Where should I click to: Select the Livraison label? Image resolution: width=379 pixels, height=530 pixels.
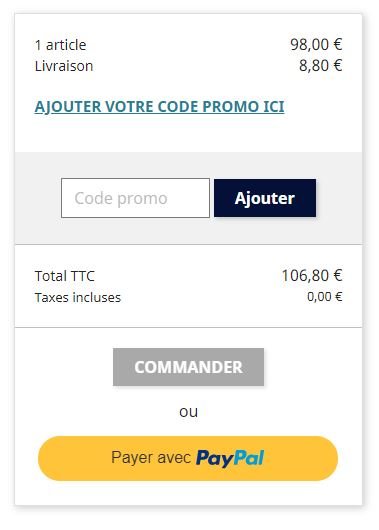[x=64, y=66]
